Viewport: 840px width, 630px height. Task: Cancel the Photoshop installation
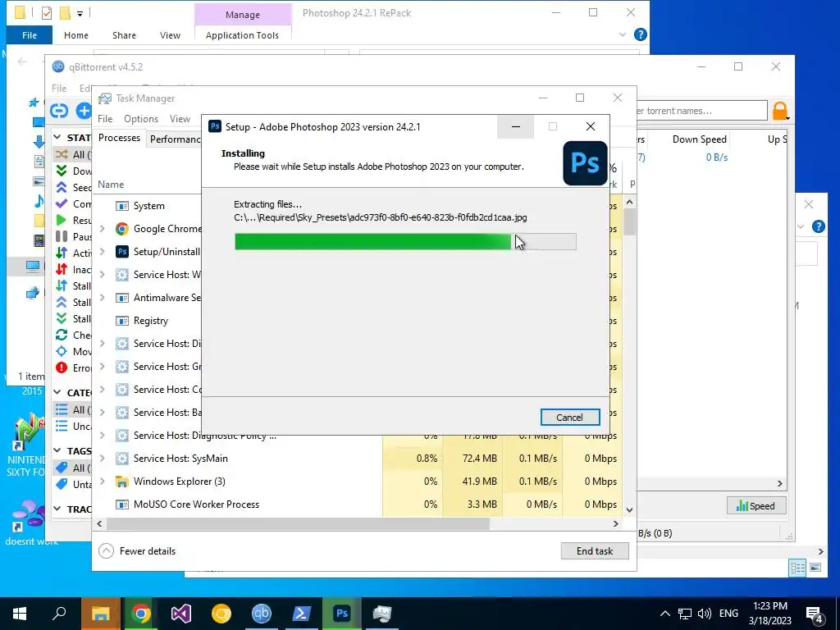tap(570, 418)
